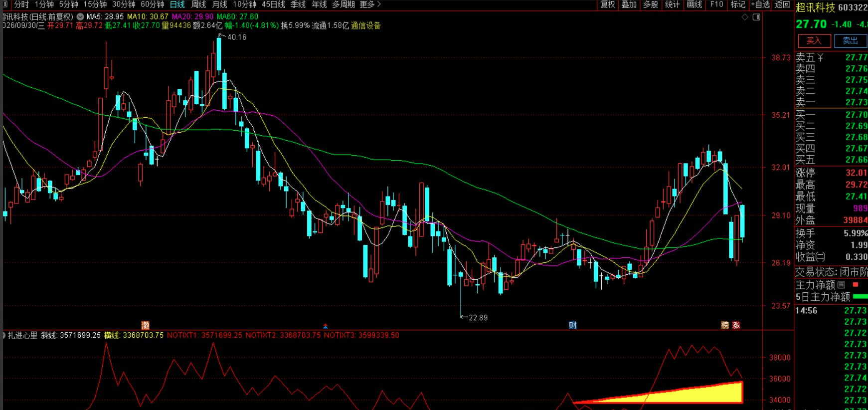Viewport: 868px width, 410px height.
Task: Add stock to watchlist with +自选
Action: click(760, 4)
